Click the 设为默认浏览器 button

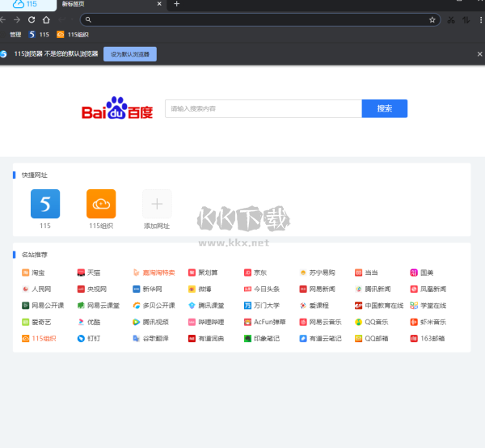coord(130,54)
